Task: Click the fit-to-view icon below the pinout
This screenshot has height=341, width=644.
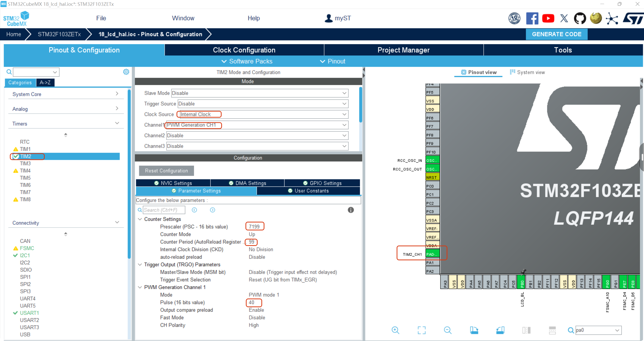Action: point(422,330)
